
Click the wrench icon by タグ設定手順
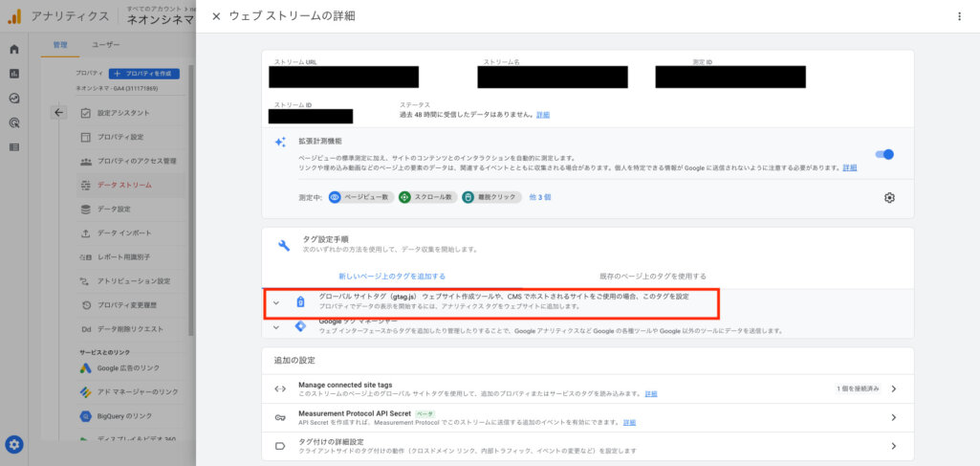(x=284, y=245)
